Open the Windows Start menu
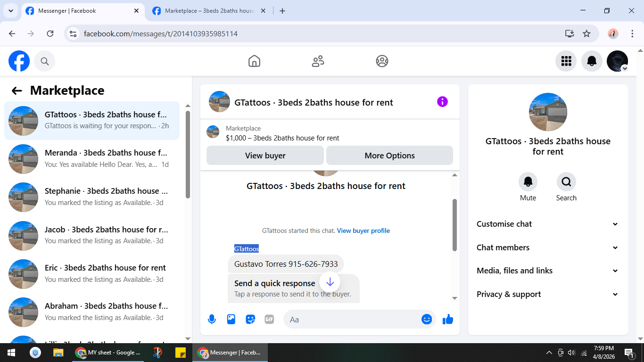Image resolution: width=644 pixels, height=362 pixels. click(x=11, y=353)
